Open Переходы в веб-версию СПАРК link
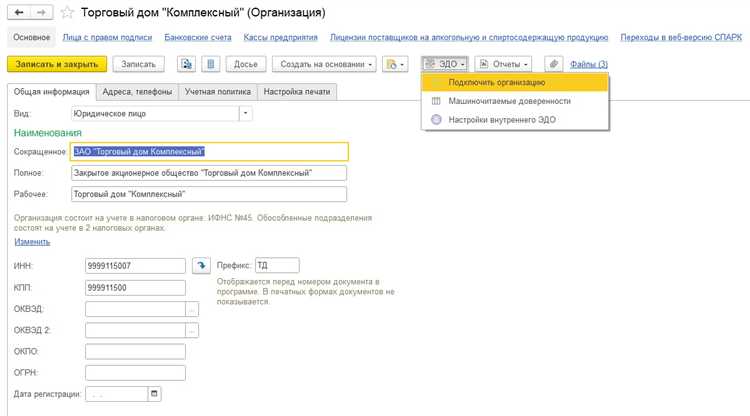750x416 pixels. click(x=681, y=37)
